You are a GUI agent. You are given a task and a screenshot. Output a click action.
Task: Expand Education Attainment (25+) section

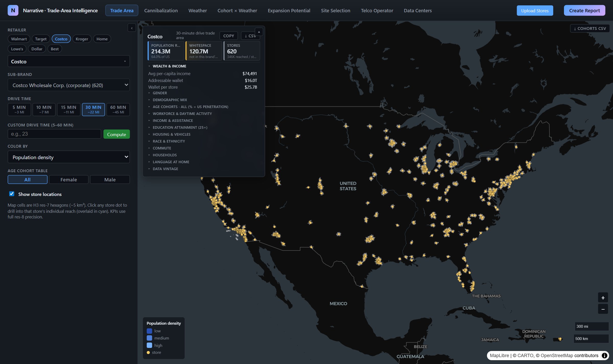[x=180, y=127]
